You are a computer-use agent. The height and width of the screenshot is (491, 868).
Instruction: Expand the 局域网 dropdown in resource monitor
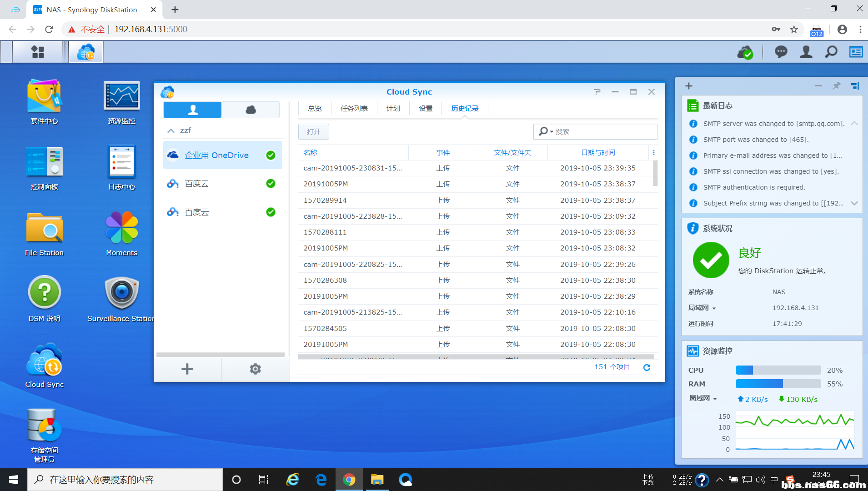[715, 399]
